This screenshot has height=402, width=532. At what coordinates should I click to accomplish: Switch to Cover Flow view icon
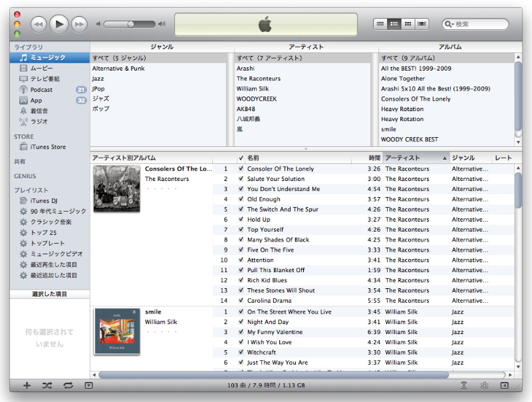[422, 24]
